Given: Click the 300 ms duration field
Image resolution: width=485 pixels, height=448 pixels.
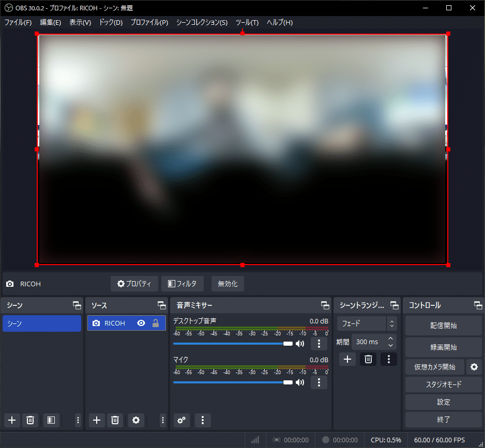Looking at the screenshot, I should pyautogui.click(x=369, y=342).
